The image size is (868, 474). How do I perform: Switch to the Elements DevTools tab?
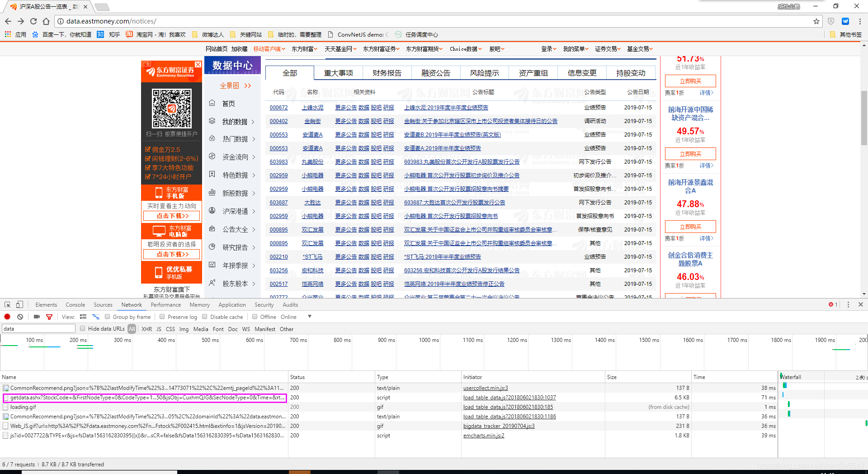click(46, 305)
